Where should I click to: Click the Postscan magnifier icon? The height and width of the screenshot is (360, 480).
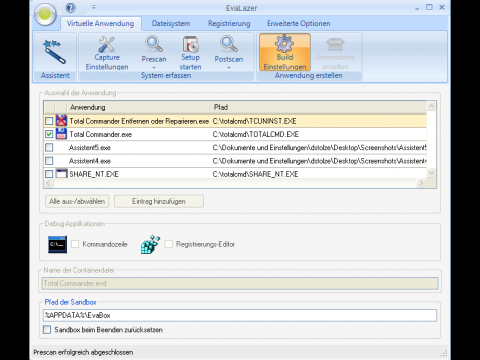click(x=229, y=45)
